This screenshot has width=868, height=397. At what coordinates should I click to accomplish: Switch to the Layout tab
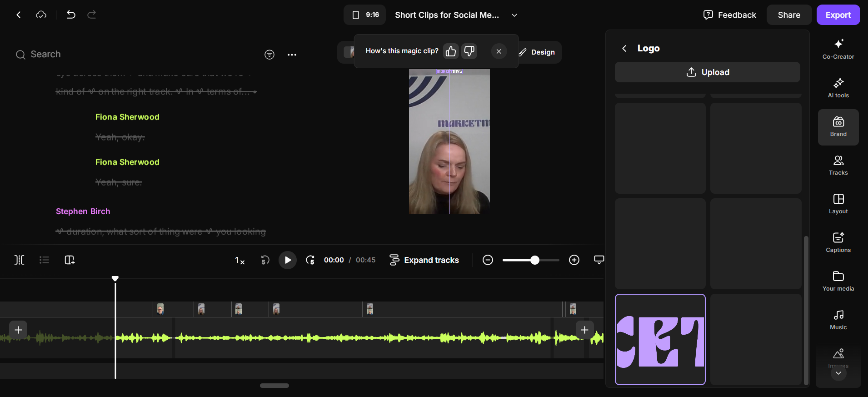[838, 204]
